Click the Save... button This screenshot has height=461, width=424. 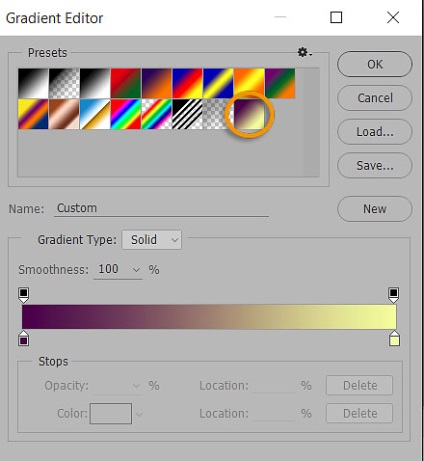coord(375,165)
